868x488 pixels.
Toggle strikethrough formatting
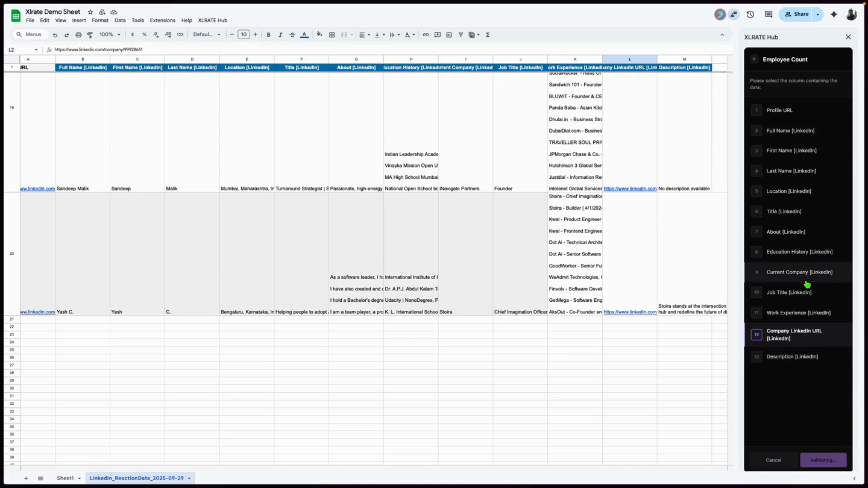click(292, 35)
